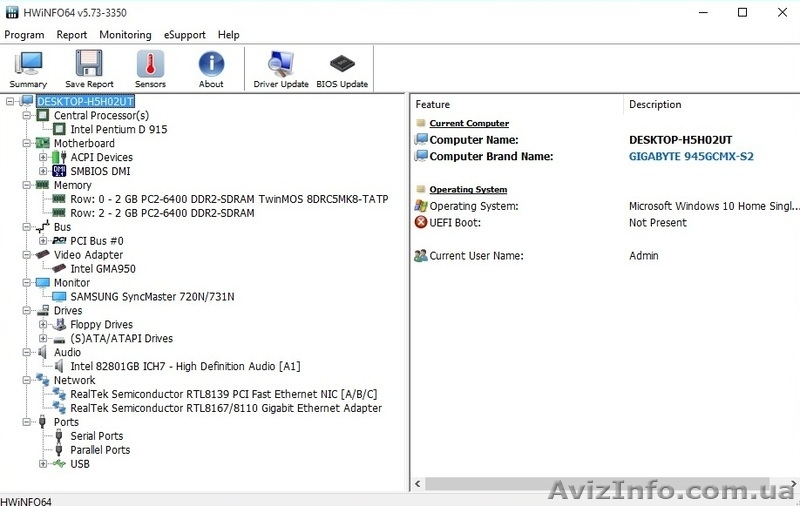Click the ACPI Devices icon
This screenshot has height=506, width=800.
click(59, 157)
